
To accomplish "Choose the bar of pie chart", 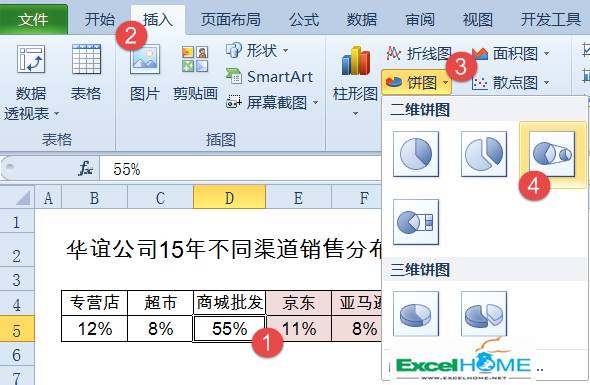I will 416,222.
